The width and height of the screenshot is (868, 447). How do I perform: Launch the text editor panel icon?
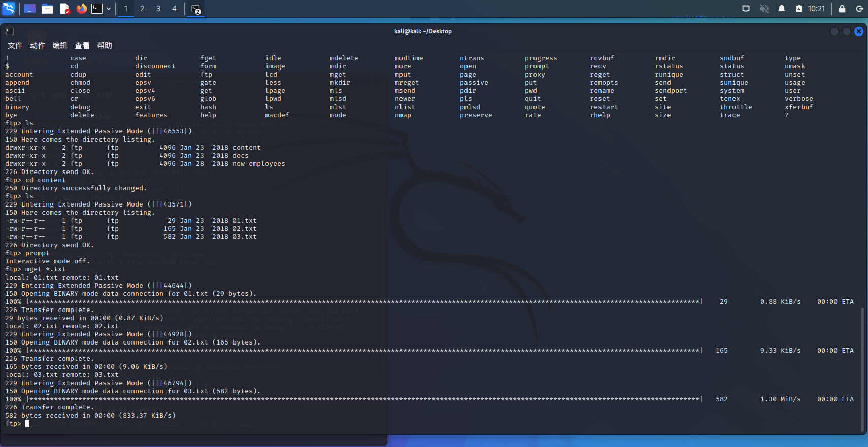64,9
